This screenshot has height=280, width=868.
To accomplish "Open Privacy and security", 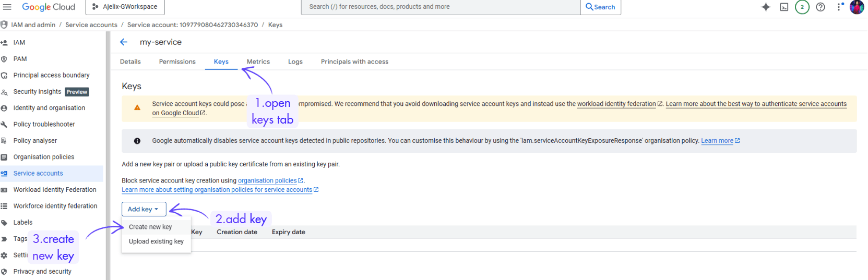I will [x=42, y=271].
